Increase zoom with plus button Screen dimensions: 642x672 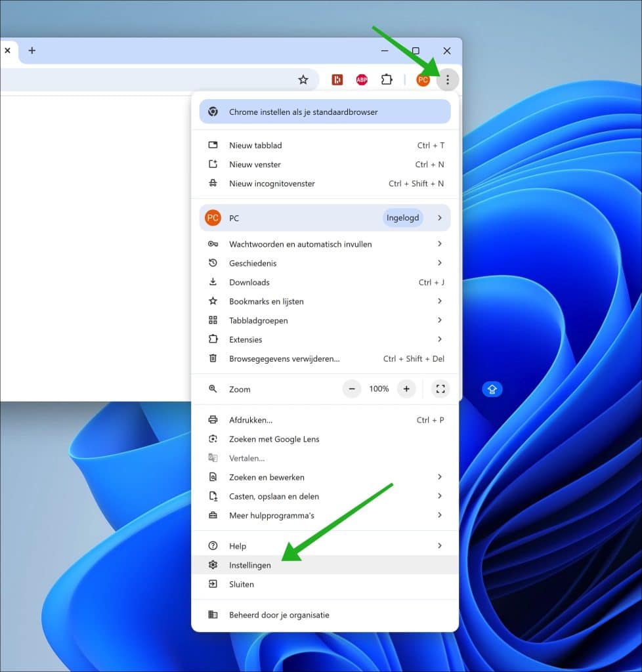pos(406,389)
